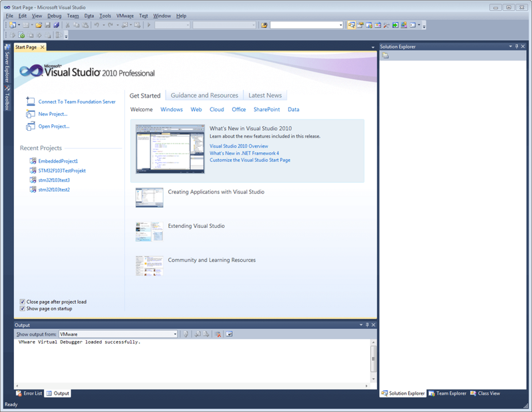Click the Save toolbar icon

pyautogui.click(x=47, y=25)
